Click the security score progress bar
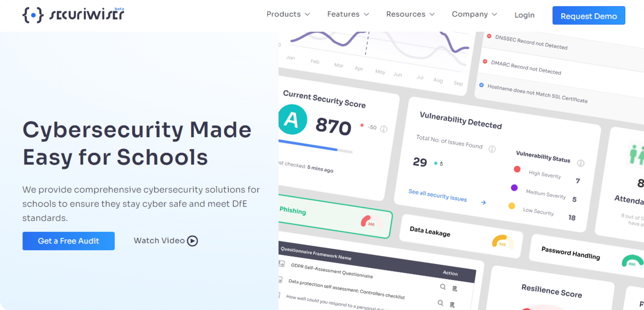This screenshot has width=644, height=310. coord(315,146)
